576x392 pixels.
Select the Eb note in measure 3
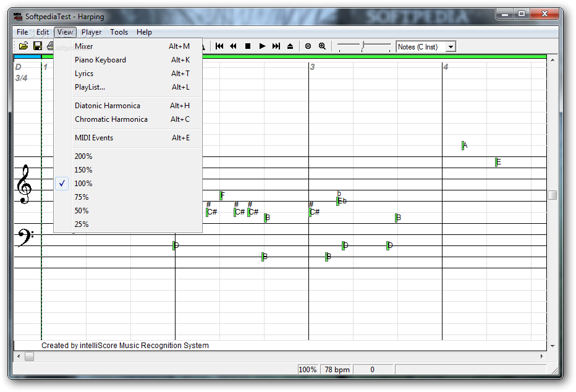point(341,200)
